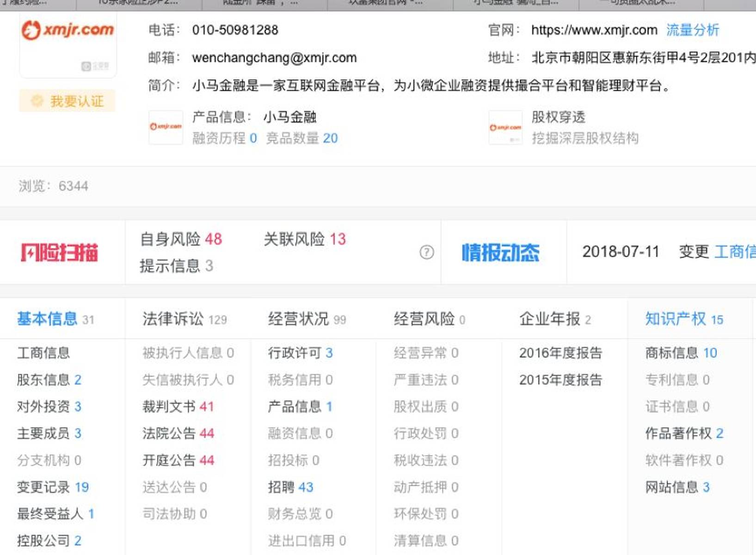Screen dimensions: 756x555
Task: Open 法院公告 44 section
Action: (178, 433)
